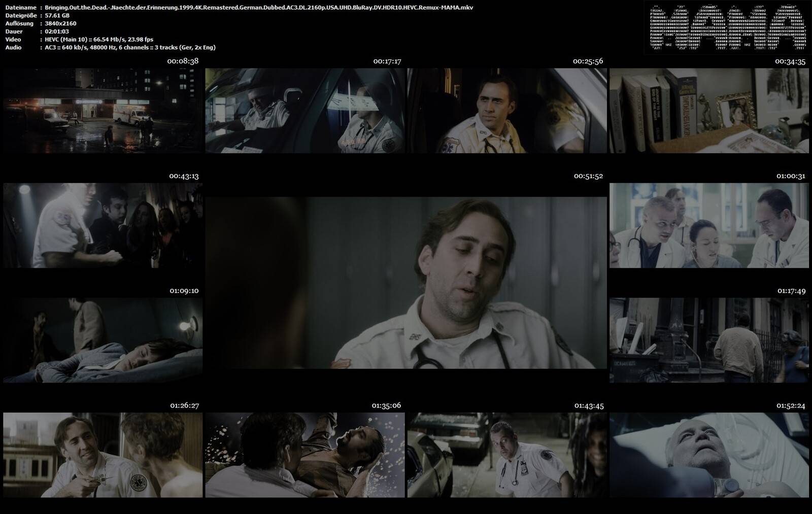Click the thumbnail timestamped 00:25:56
The image size is (812, 514).
coord(507,111)
